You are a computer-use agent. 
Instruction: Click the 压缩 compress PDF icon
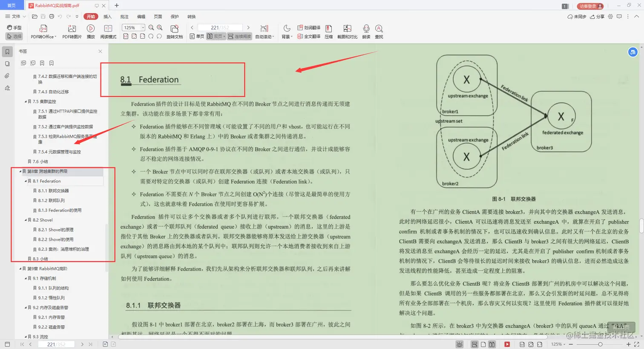(x=328, y=32)
